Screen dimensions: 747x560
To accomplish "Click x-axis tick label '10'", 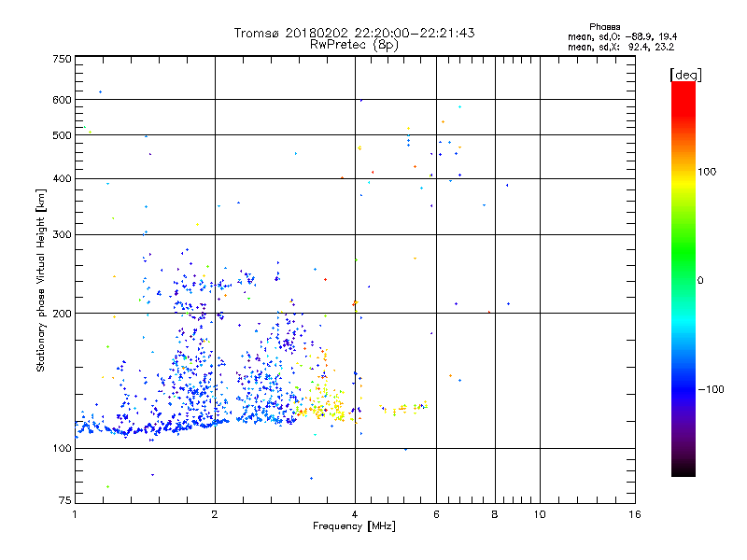I will tap(540, 514).
